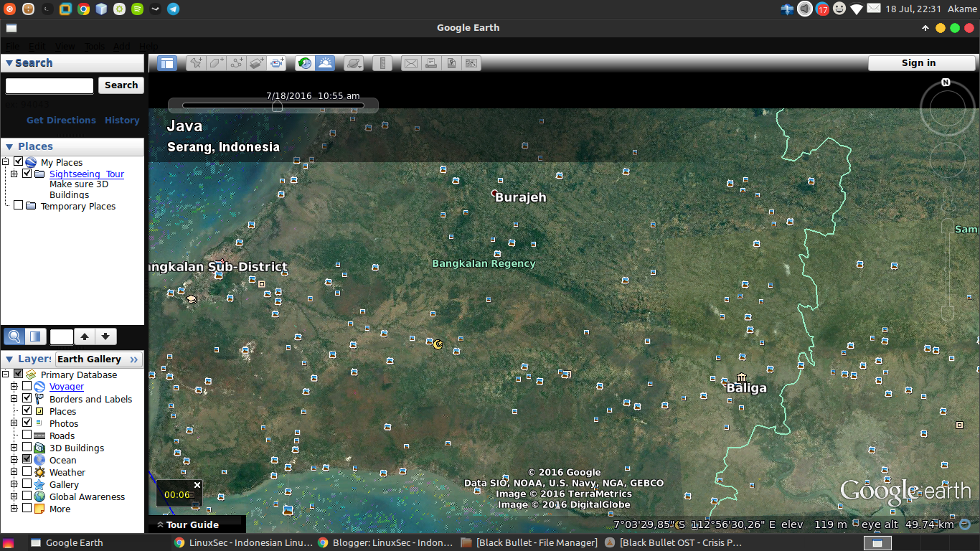Enable the 3D Buildings layer checkbox
Viewport: 980px width, 551px height.
coord(27,447)
